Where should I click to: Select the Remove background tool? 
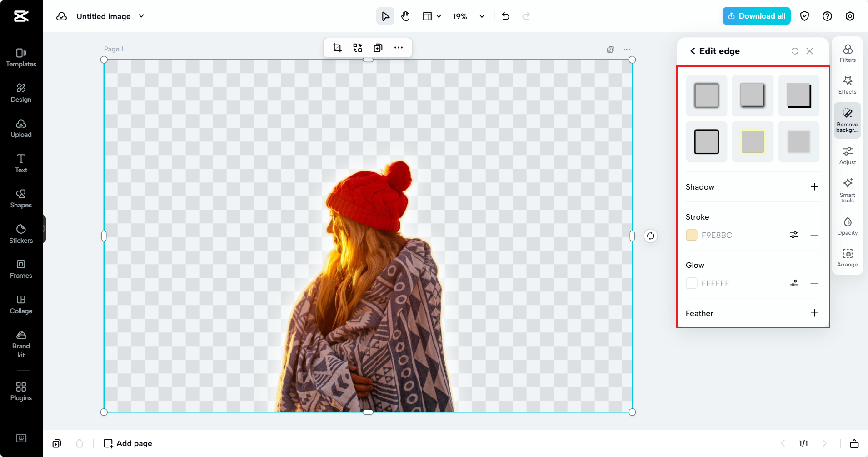coord(847,120)
